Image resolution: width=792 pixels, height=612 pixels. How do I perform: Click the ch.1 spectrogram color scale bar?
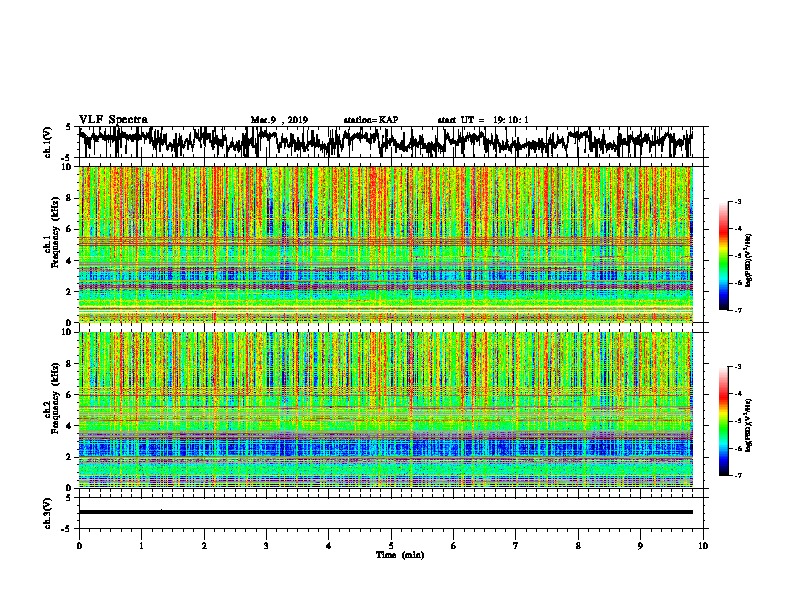(723, 256)
